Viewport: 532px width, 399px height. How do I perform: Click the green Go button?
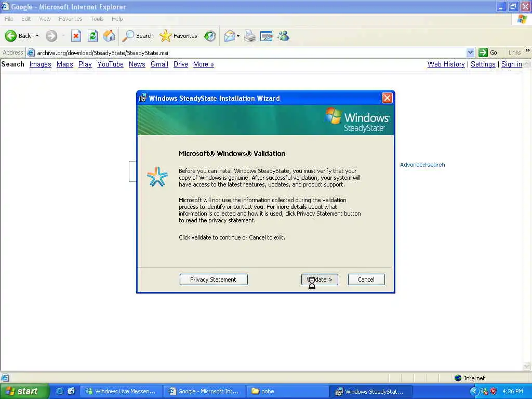[488, 52]
